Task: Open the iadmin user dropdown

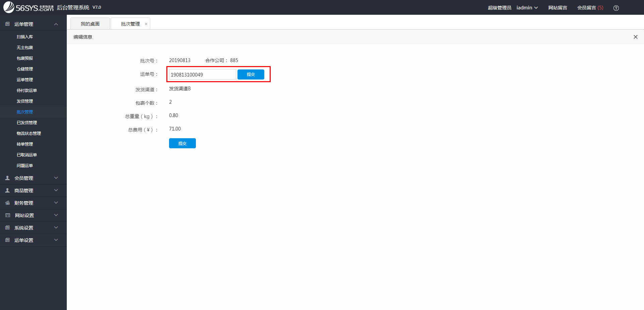Action: point(527,8)
